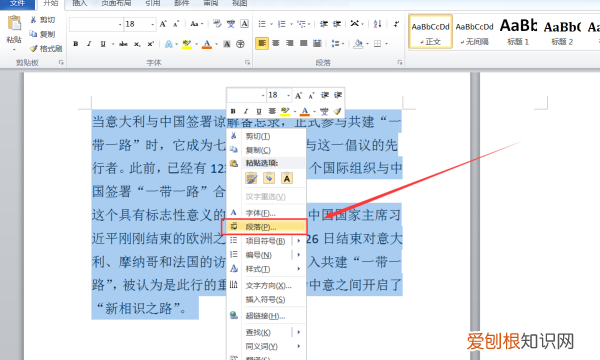Image resolution: width=600 pixels, height=360 pixels.
Task: Click Grow Font on the mini toolbar
Action: [298, 95]
